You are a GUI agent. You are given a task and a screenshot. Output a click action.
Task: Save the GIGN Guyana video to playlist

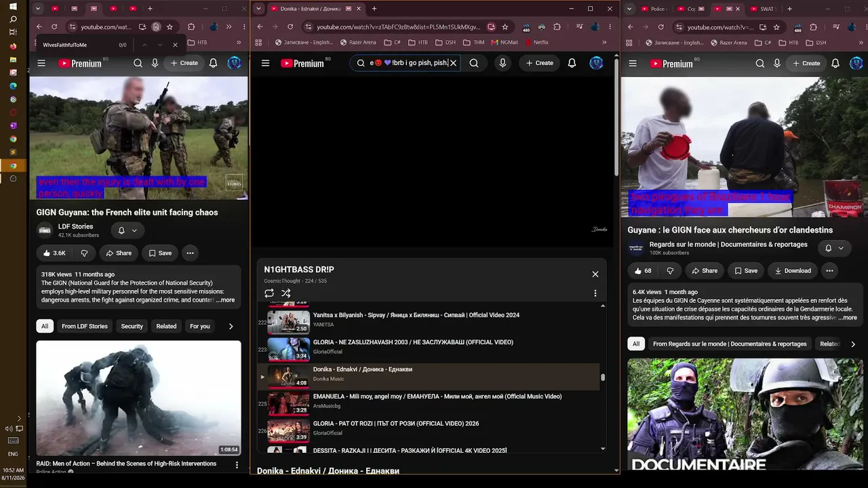(x=160, y=253)
